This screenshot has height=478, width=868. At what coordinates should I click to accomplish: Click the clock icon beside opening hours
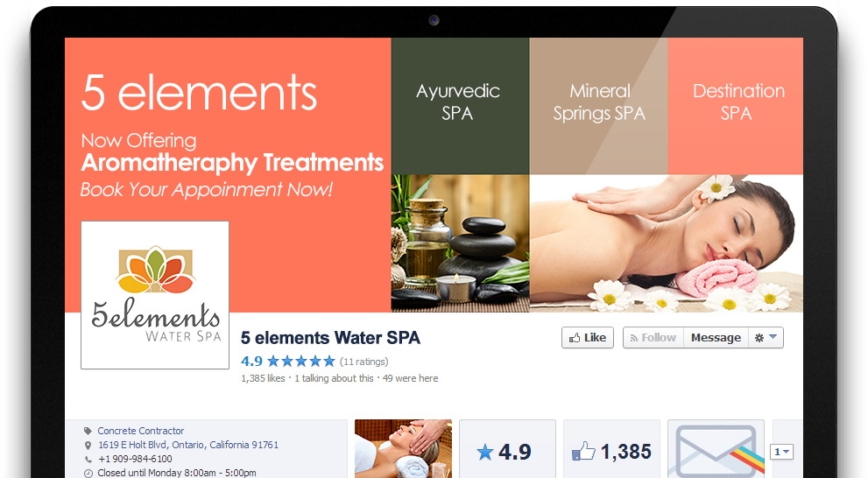tap(88, 473)
